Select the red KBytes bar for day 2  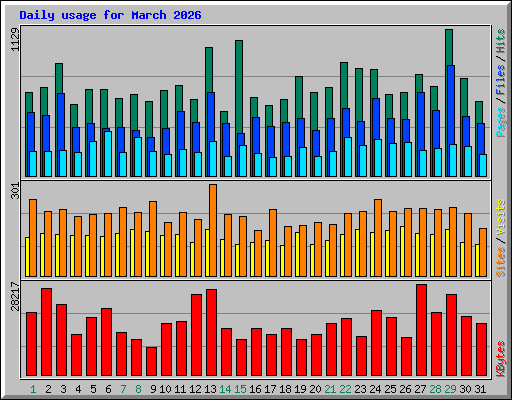(x=46, y=332)
